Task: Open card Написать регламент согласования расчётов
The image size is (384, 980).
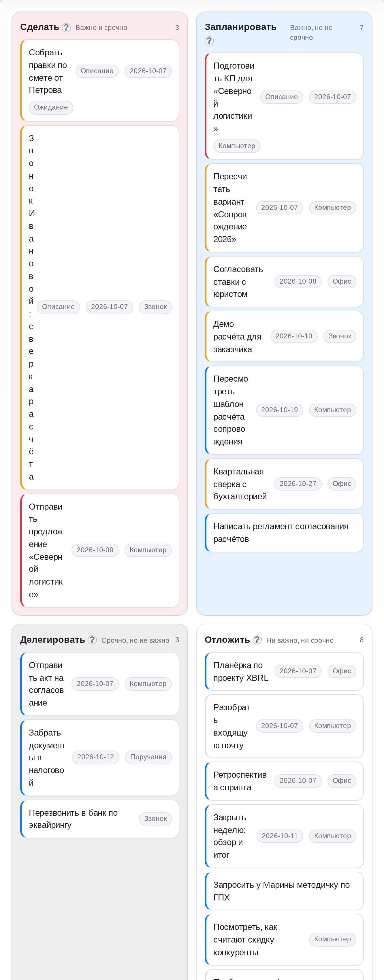Action: click(284, 533)
